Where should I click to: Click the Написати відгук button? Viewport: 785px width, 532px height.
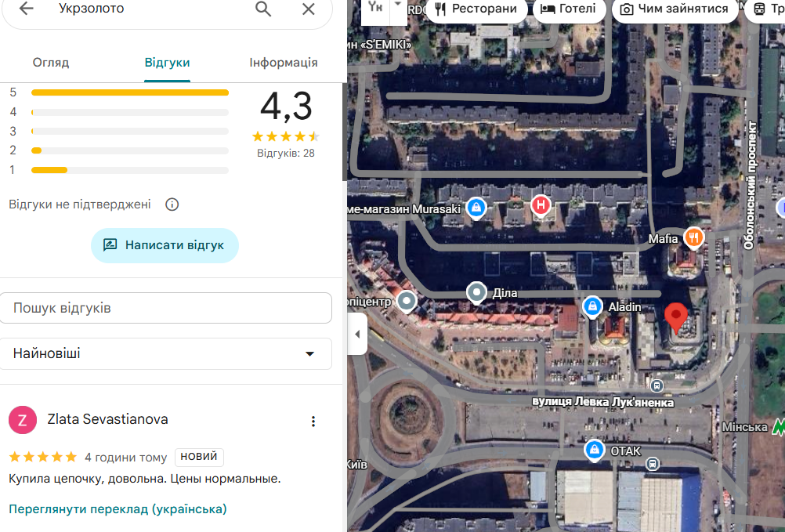[165, 245]
